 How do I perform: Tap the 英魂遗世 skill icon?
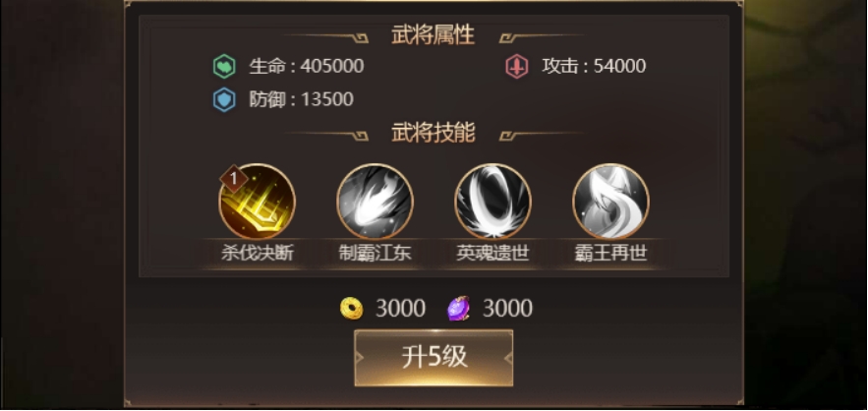coord(493,202)
